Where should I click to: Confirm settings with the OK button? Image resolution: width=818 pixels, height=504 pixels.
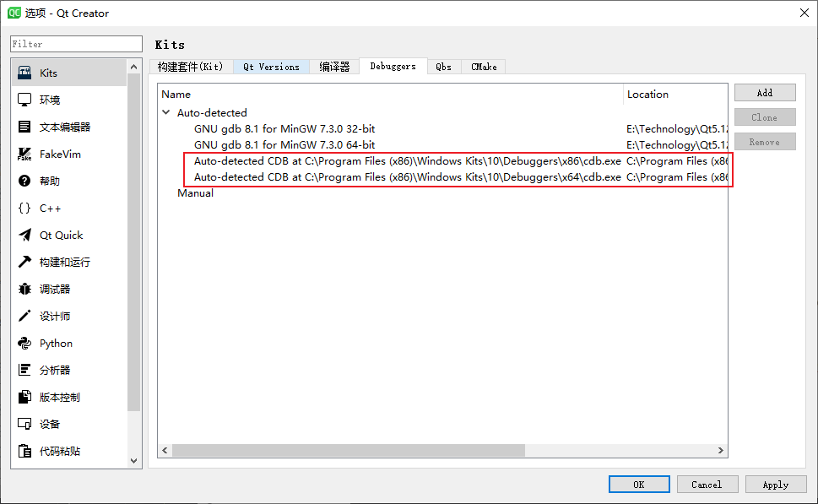pos(639,485)
